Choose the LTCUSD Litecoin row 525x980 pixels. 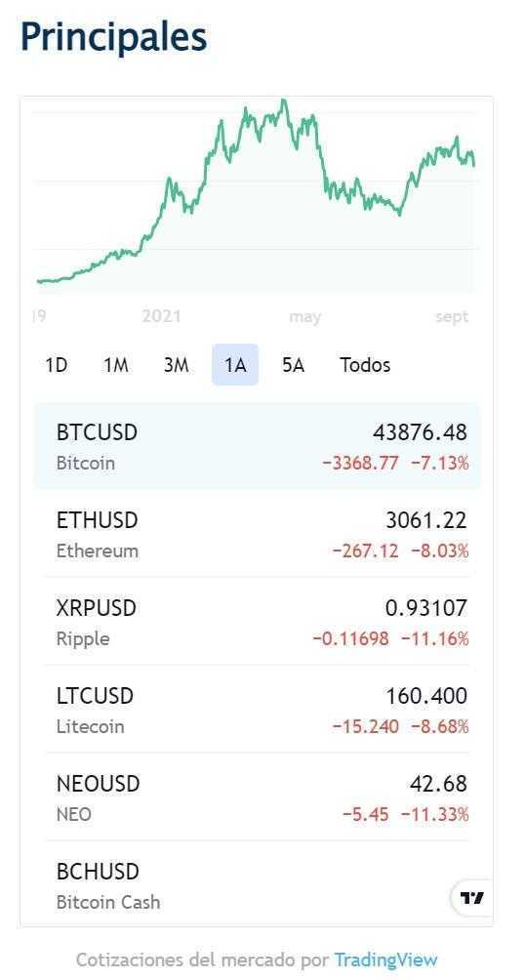[257, 709]
